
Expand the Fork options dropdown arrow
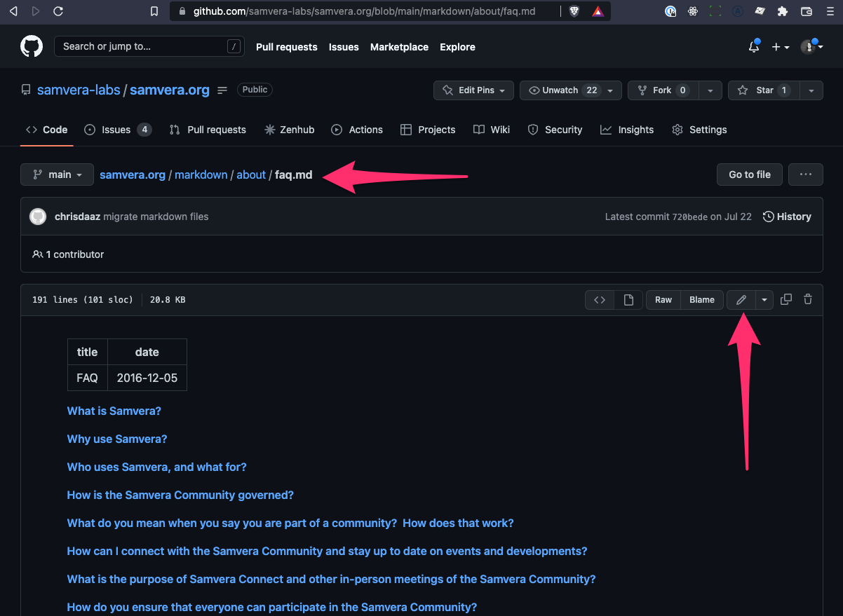[710, 90]
